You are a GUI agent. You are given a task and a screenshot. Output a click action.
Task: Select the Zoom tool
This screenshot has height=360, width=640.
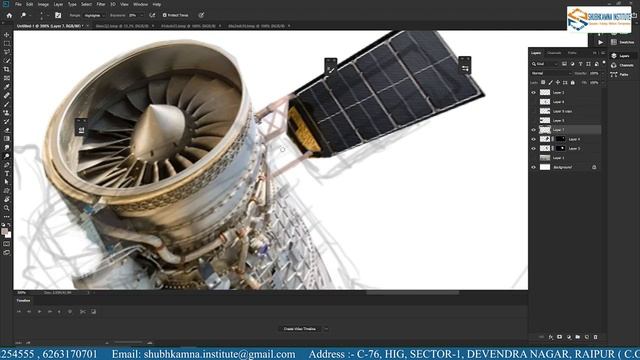tap(7, 208)
